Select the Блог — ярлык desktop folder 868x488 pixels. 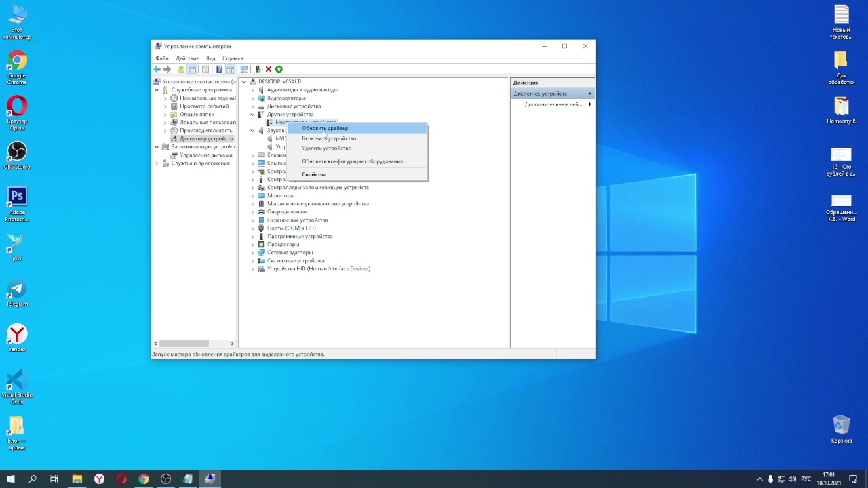(17, 432)
